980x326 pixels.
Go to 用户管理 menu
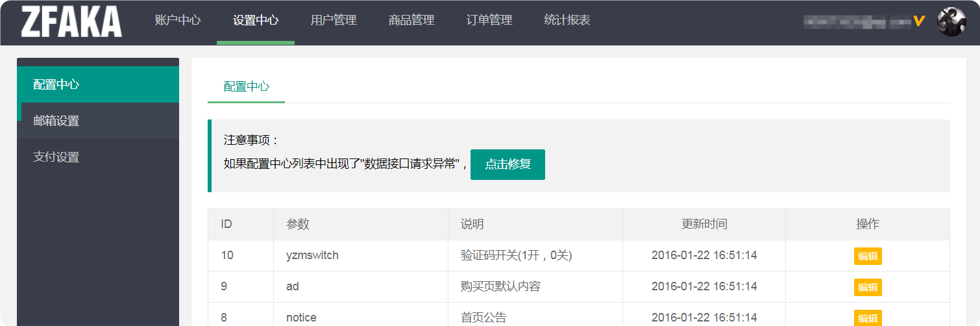click(x=334, y=20)
